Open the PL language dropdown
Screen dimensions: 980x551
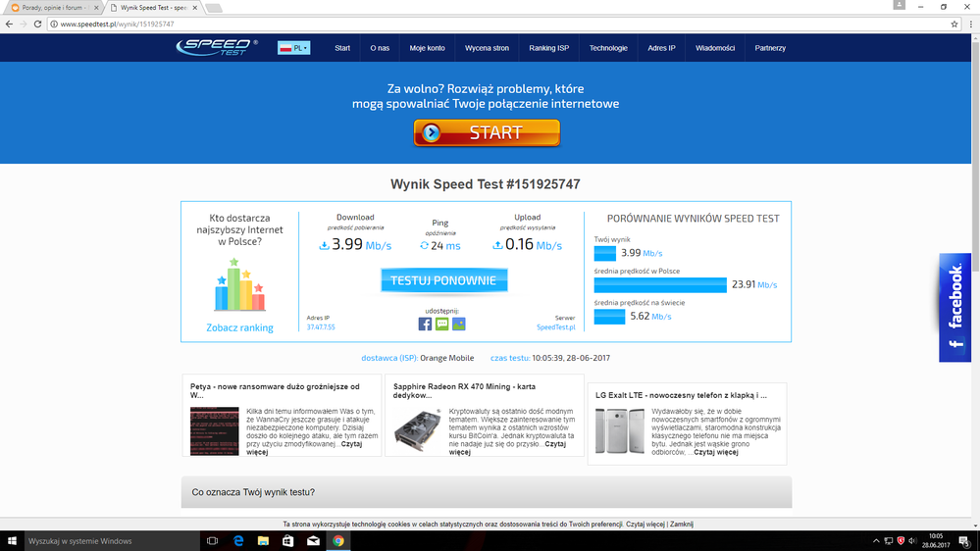[x=293, y=48]
